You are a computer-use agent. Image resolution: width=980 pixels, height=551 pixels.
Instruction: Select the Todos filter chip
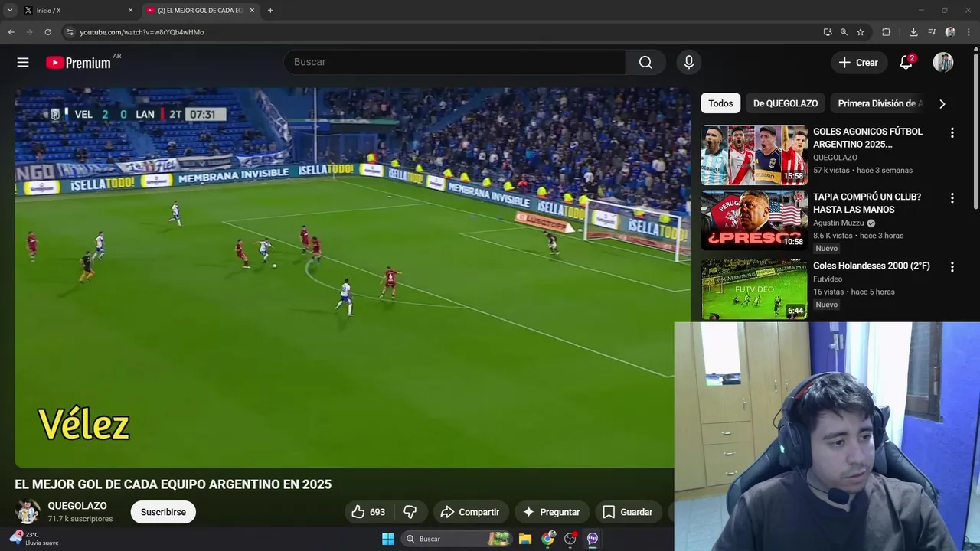pos(720,103)
